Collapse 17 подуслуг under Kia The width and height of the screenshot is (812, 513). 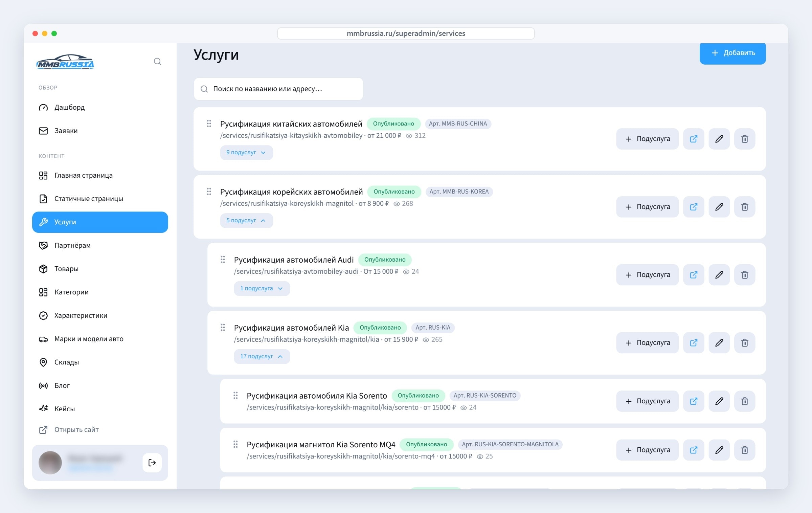(262, 357)
